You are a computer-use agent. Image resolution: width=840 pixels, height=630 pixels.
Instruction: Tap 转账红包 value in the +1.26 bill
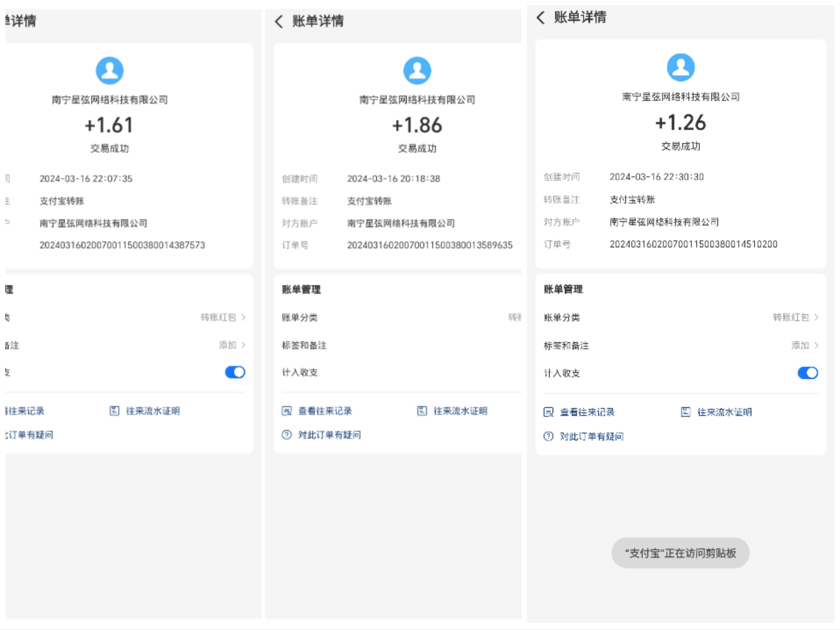tap(791, 317)
